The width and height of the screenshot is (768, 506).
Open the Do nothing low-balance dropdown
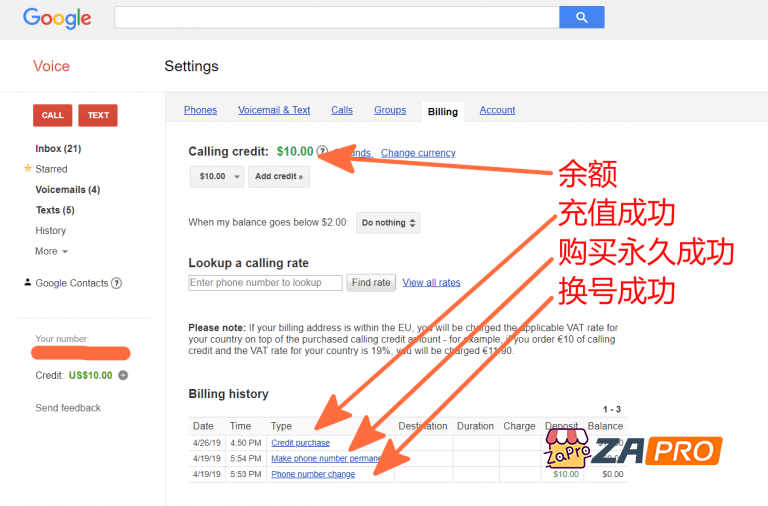[x=388, y=223]
